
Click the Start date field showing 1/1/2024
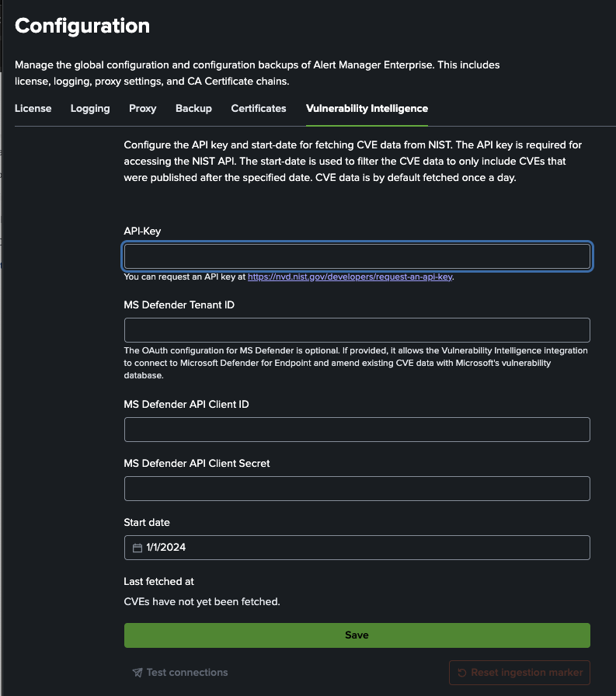pyautogui.click(x=357, y=548)
